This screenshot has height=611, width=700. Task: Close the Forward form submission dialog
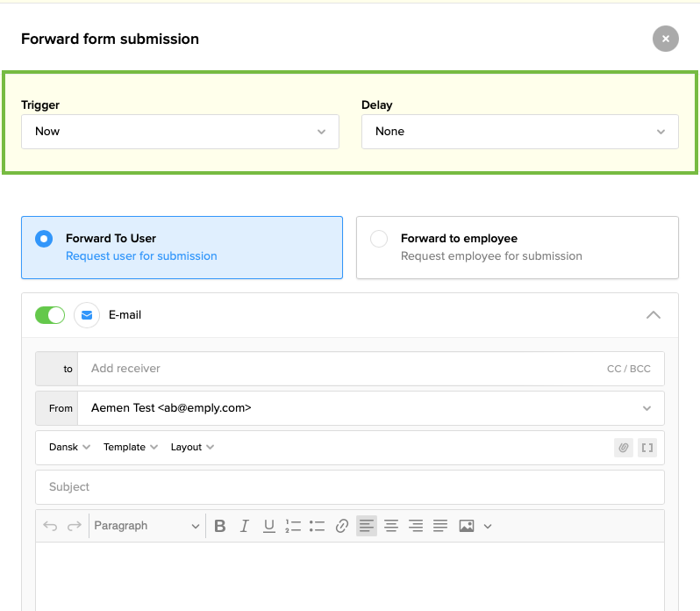pyautogui.click(x=665, y=39)
